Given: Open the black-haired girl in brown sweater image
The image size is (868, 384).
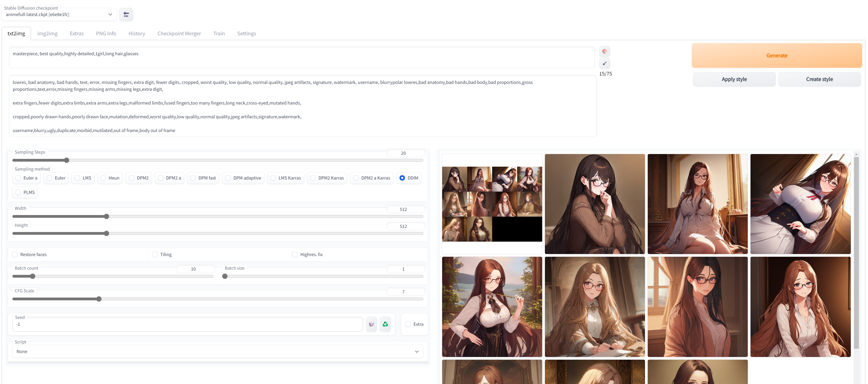Looking at the screenshot, I should click(x=595, y=204).
